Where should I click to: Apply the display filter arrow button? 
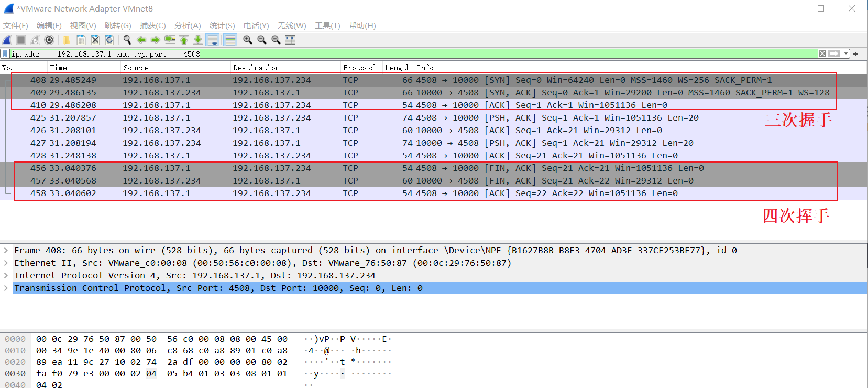click(834, 53)
